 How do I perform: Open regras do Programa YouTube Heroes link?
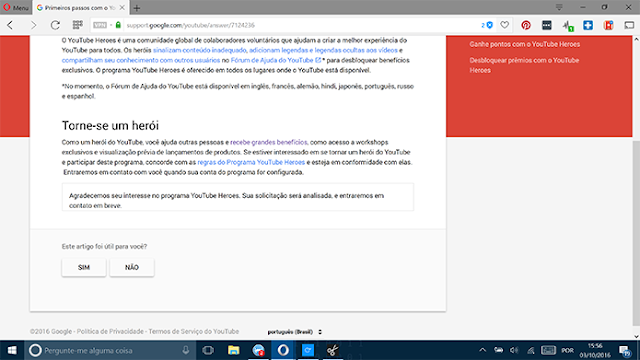(251, 162)
